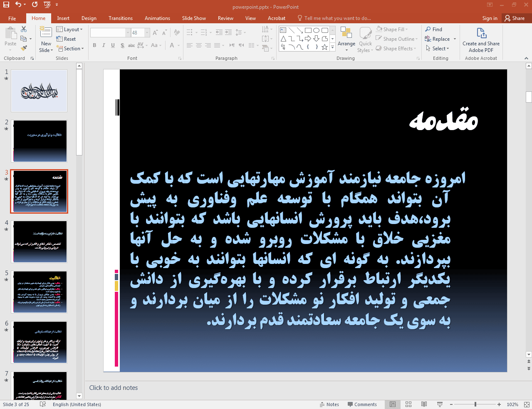The height and width of the screenshot is (409, 532).
Task: Expand the Layout dropdown
Action: pos(69,30)
